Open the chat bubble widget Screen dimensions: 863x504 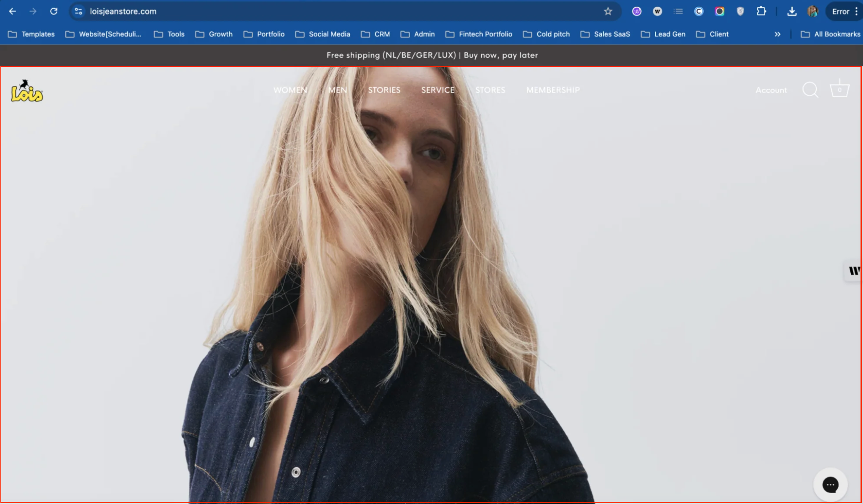pyautogui.click(x=830, y=485)
